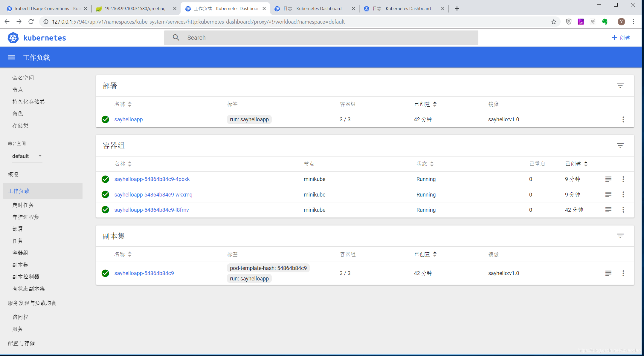Screen dimensions: 644x356
Task: Click the 创建 button
Action: click(621, 38)
